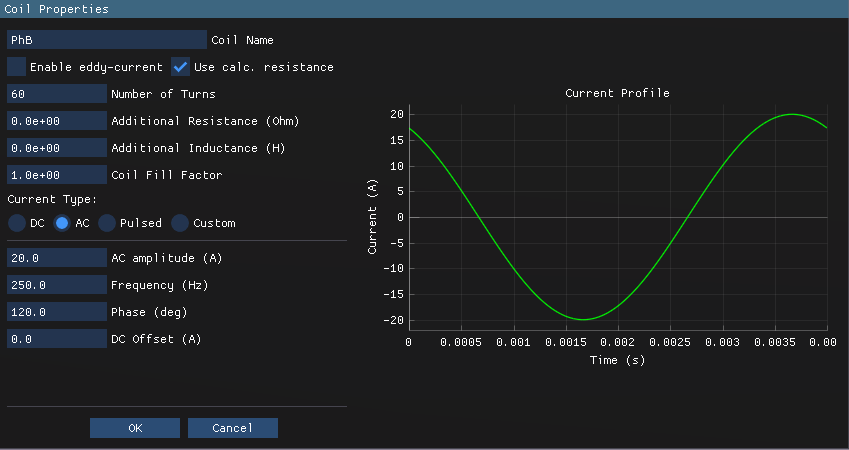Click the Time (s) axis label
This screenshot has width=849, height=450.
coord(617,360)
